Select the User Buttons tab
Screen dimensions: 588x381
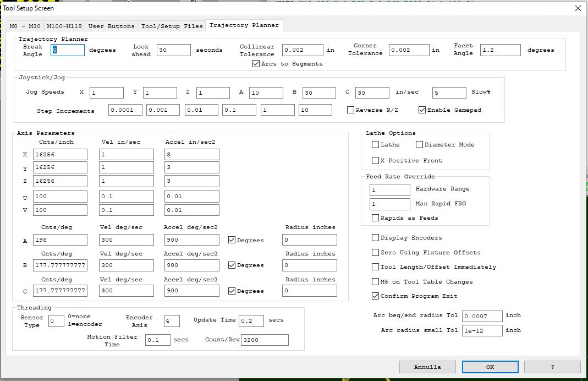point(111,26)
